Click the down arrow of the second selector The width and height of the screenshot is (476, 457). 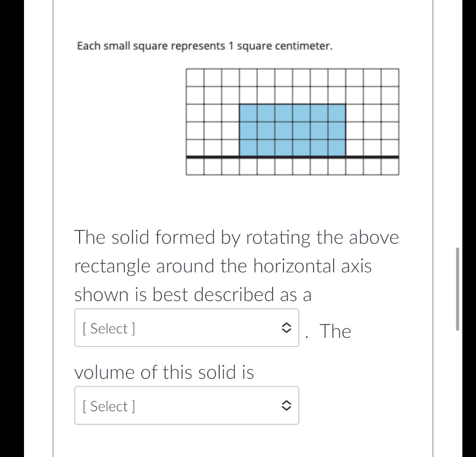pyautogui.click(x=287, y=409)
